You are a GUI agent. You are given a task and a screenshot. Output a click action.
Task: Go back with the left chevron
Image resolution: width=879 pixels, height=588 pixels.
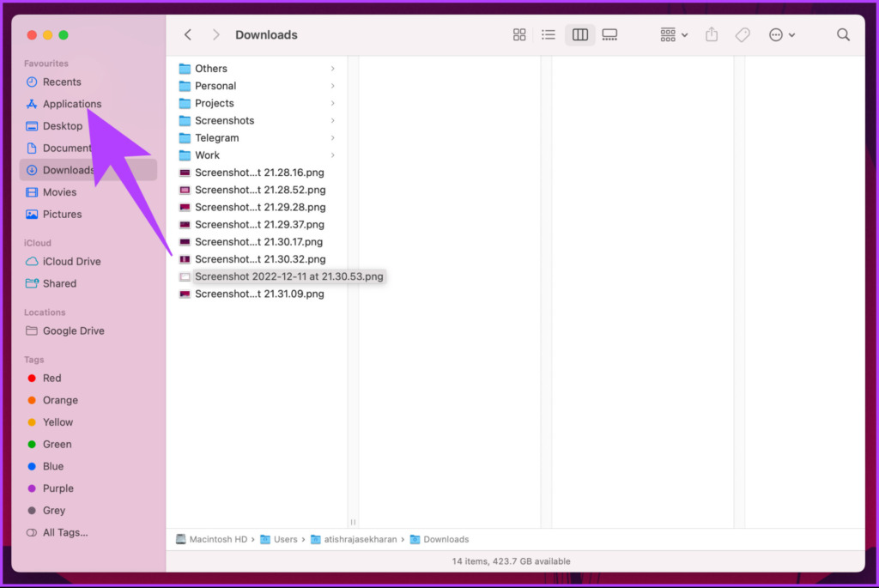click(x=188, y=34)
